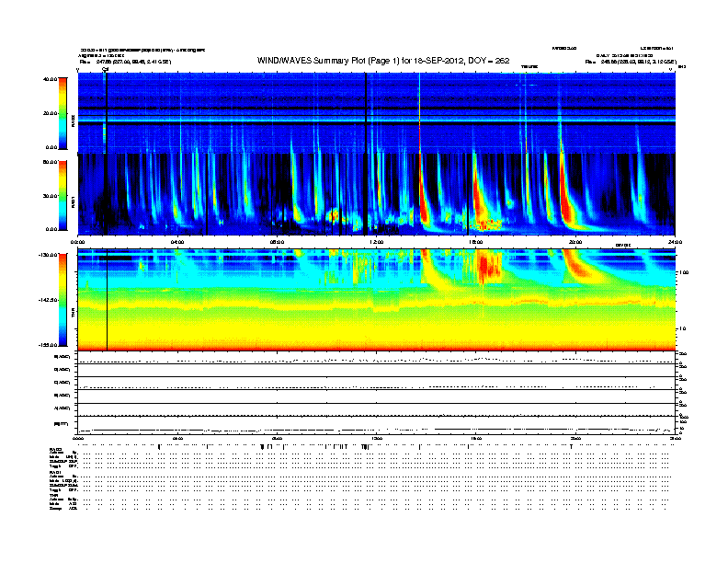Click 20:00 tick label under RAD1 spectrogram
Image resolution: width=728 pixels, height=563 pixels.
(x=575, y=242)
